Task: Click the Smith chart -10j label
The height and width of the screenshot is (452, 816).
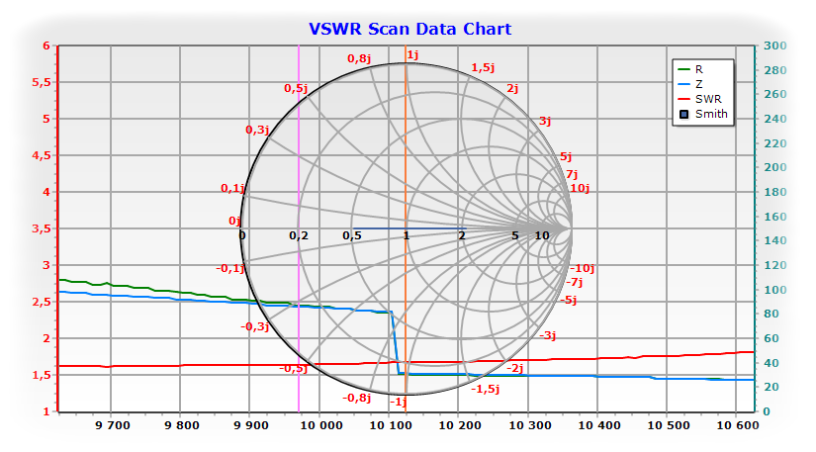Action: pos(582,268)
